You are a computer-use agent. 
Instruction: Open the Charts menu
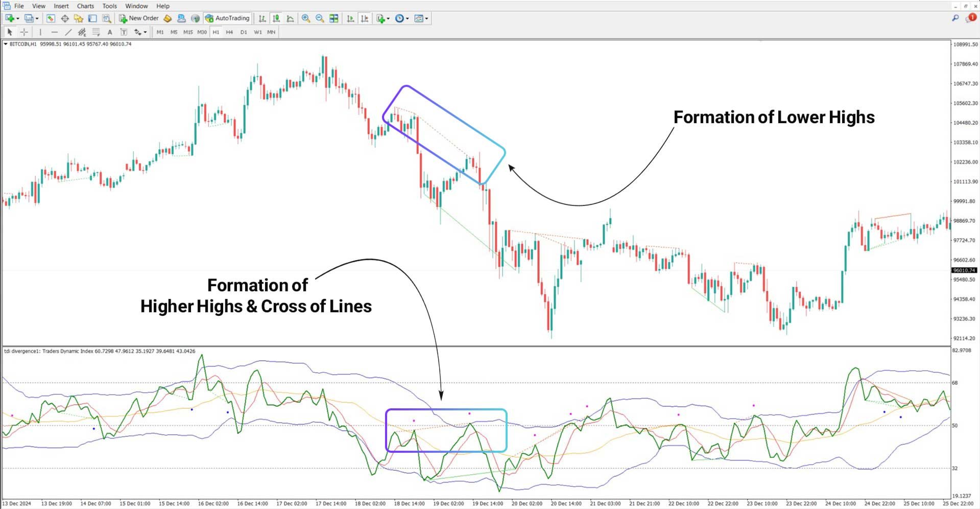(85, 6)
